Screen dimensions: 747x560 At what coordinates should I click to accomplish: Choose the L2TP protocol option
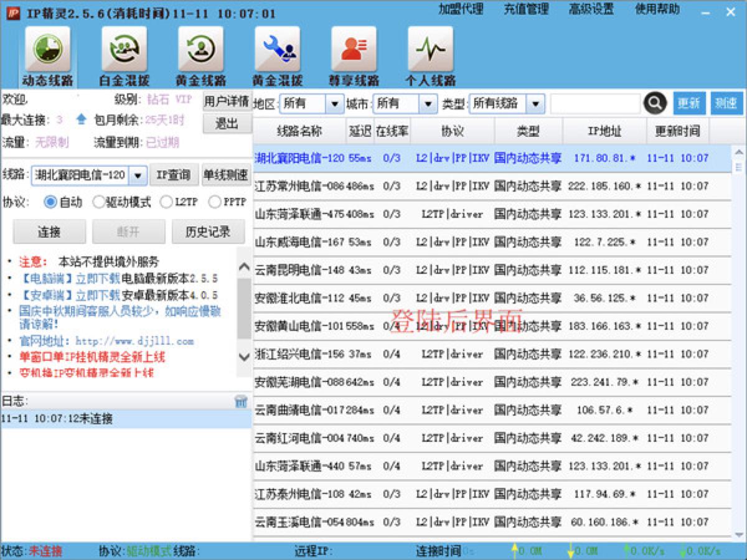tap(166, 201)
